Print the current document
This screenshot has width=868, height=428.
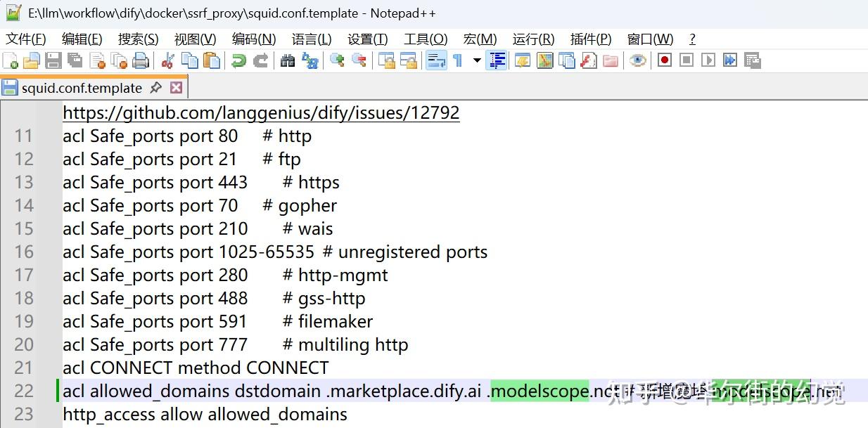139,60
